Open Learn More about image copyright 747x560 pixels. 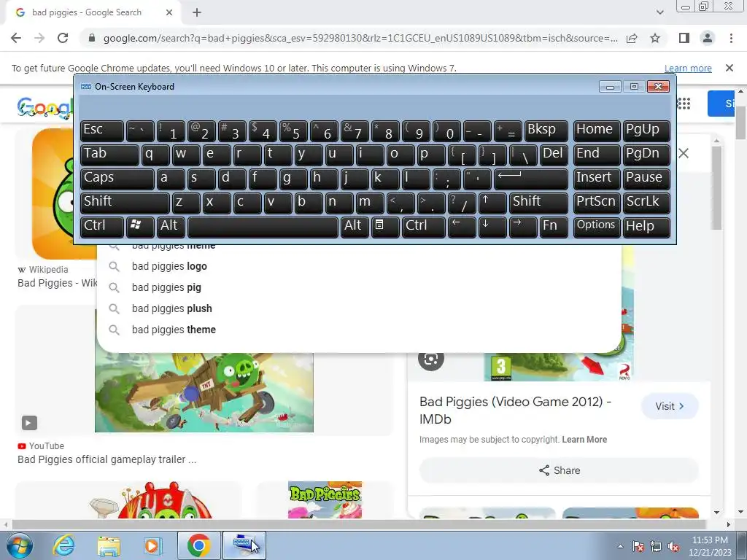pyautogui.click(x=584, y=440)
